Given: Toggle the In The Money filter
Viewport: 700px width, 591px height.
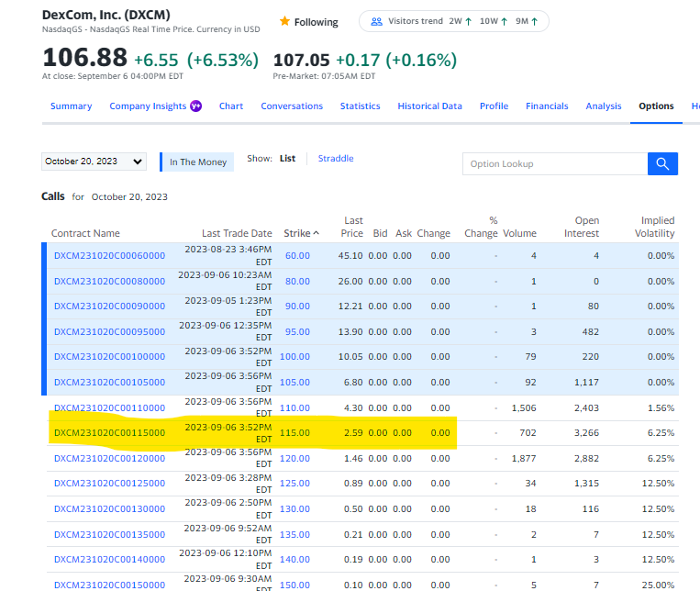Looking at the screenshot, I should click(x=197, y=162).
